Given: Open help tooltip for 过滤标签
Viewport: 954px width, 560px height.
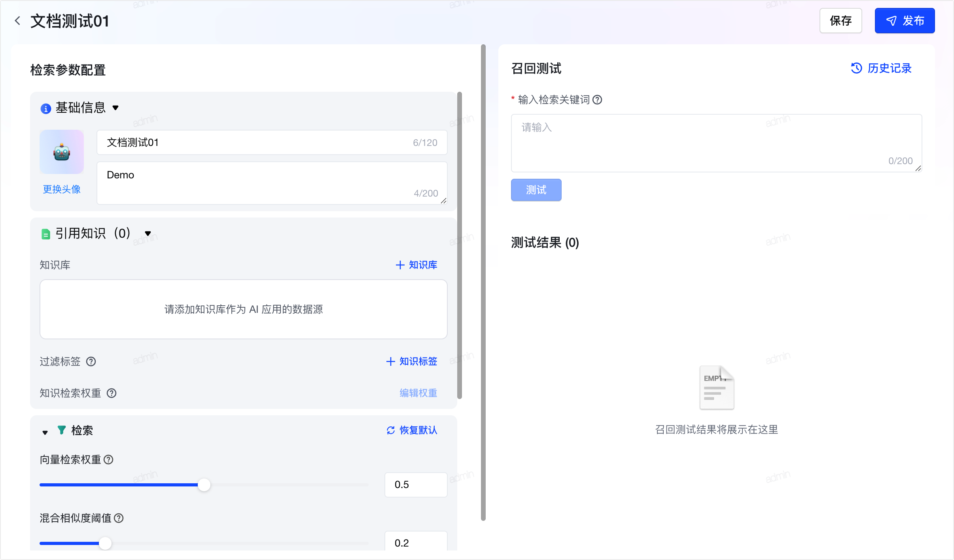Looking at the screenshot, I should [x=91, y=361].
